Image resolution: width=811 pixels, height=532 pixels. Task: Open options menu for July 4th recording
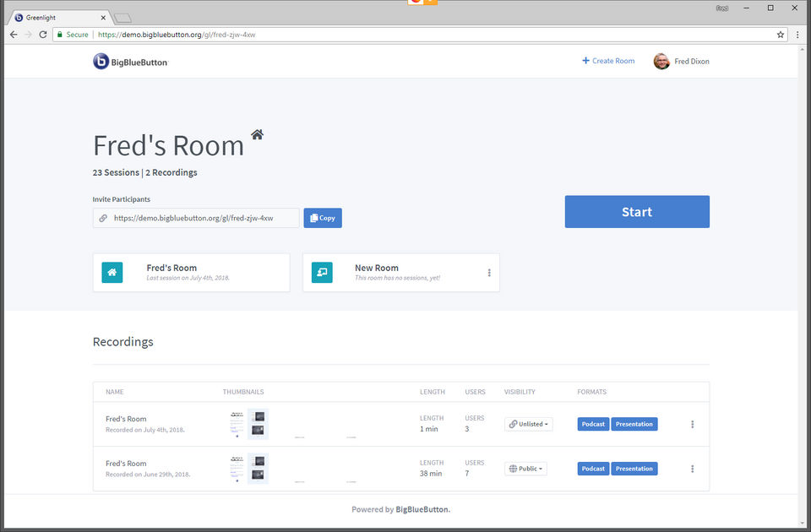[692, 424]
